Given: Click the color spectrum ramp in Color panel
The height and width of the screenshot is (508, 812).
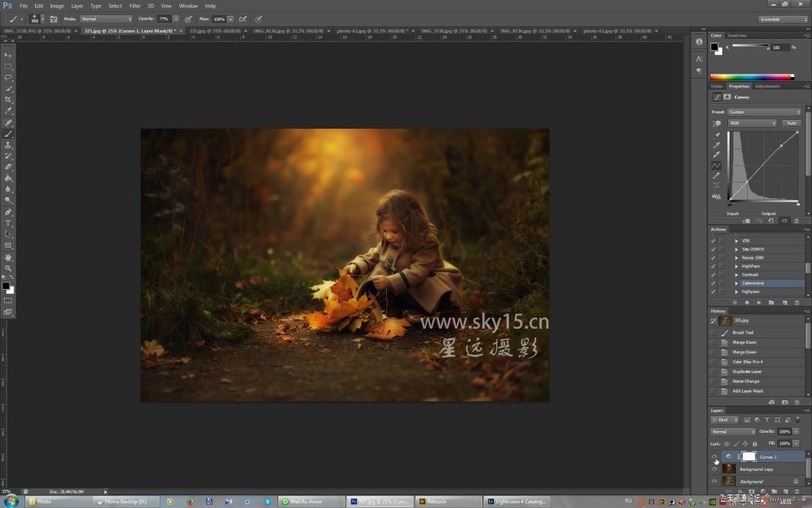Looking at the screenshot, I should [752, 77].
